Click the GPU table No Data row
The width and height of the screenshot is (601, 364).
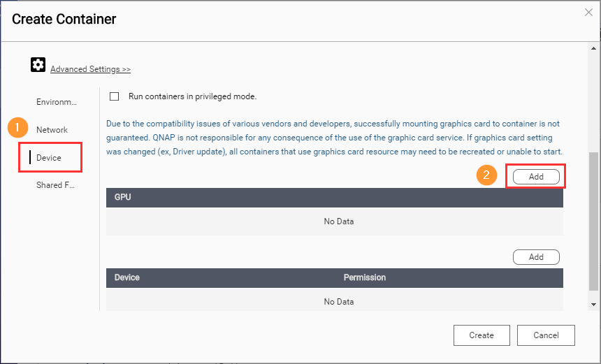tap(338, 221)
